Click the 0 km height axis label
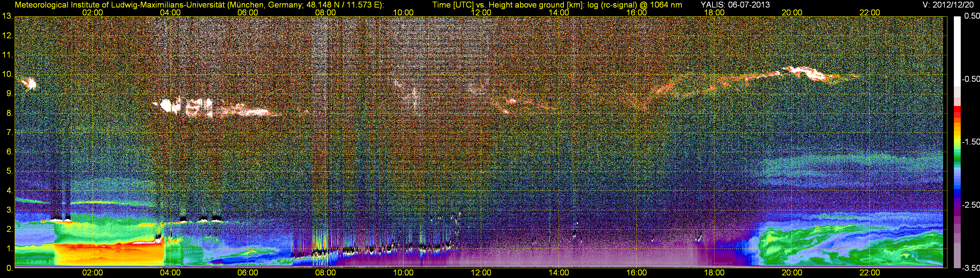980x278 pixels. (x=9, y=268)
